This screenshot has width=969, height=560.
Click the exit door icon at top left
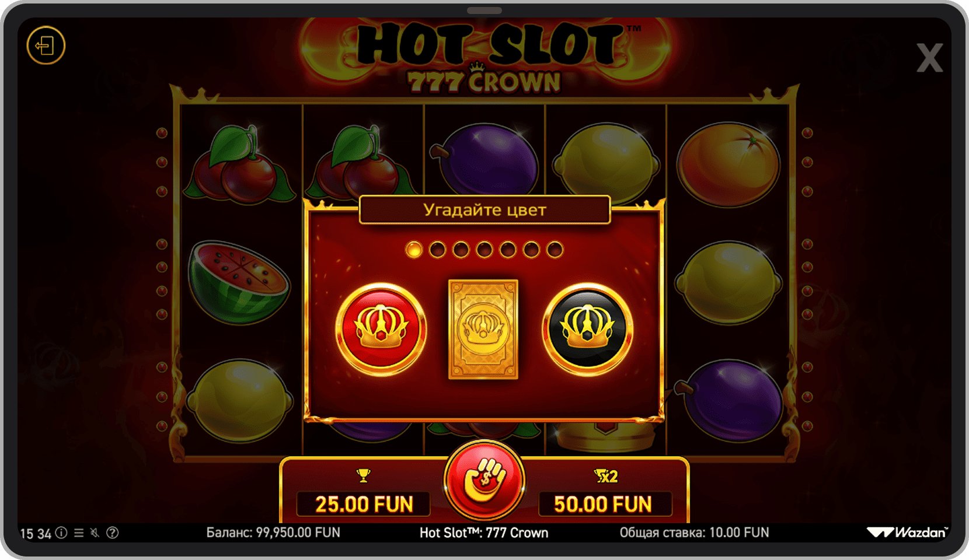(46, 45)
